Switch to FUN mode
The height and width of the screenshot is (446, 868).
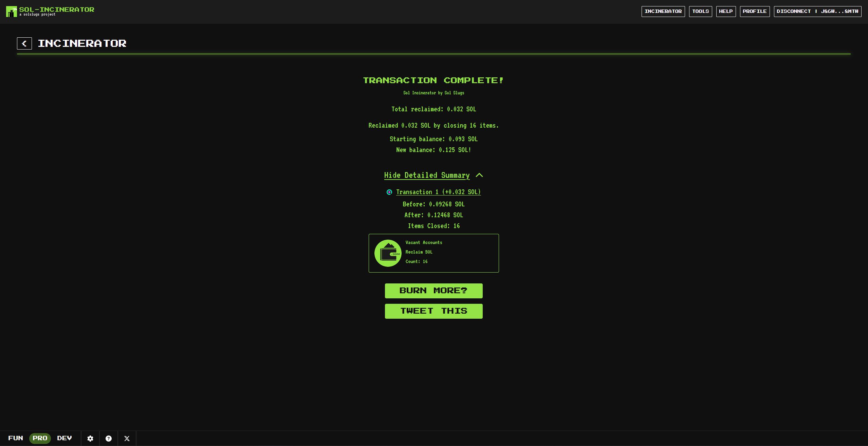(x=16, y=438)
